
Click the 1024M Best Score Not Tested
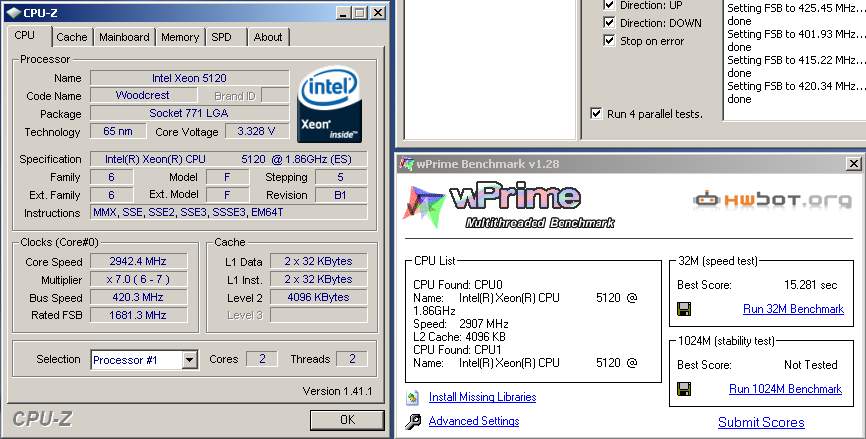pos(811,365)
